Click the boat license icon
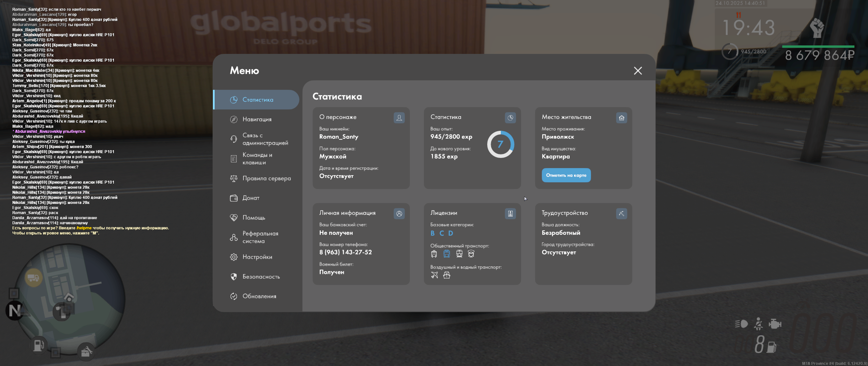The height and width of the screenshot is (366, 868). [447, 275]
